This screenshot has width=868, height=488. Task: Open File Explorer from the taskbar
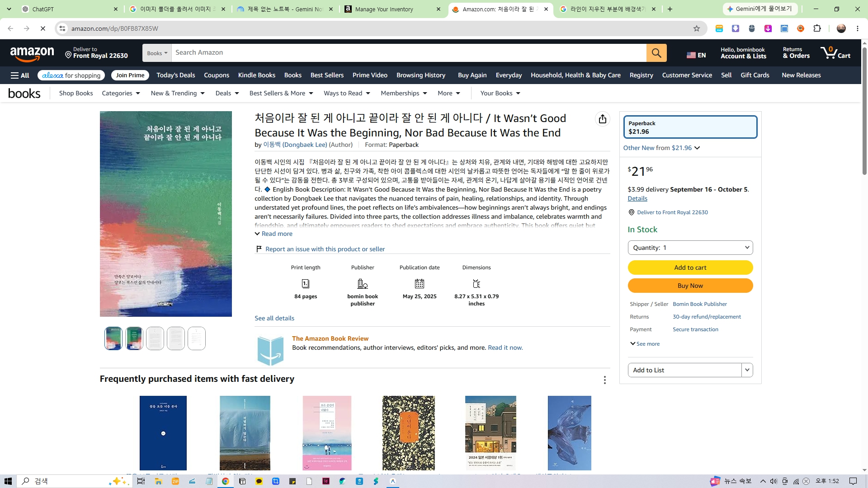click(158, 481)
